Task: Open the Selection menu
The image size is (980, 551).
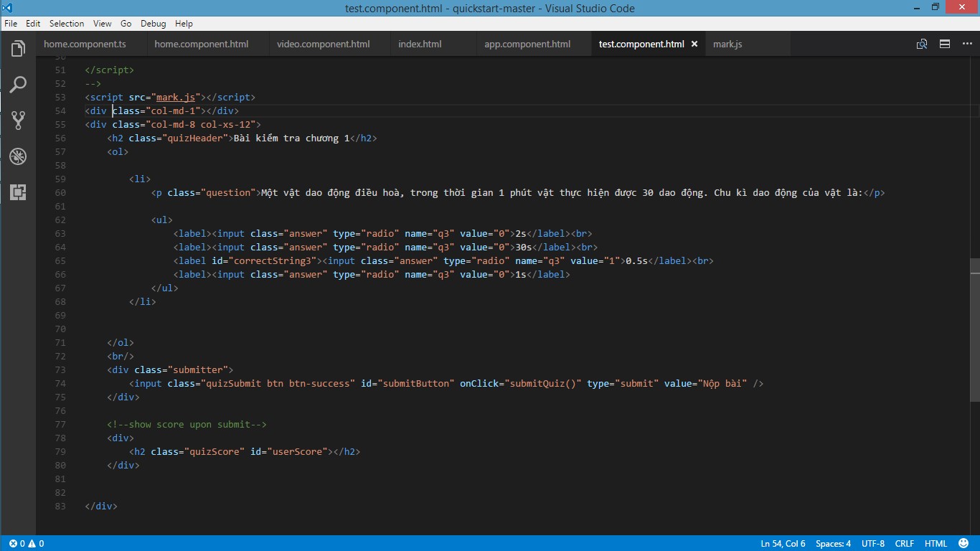Action: pyautogui.click(x=67, y=24)
